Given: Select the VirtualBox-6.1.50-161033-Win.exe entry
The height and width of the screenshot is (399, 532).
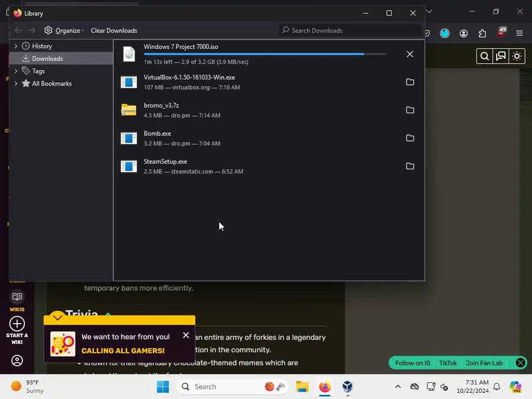Looking at the screenshot, I should click(x=269, y=82).
